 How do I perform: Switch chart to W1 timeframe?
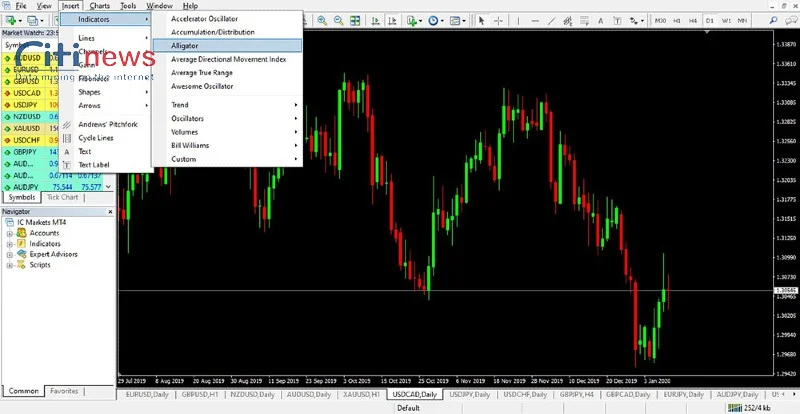[726, 20]
